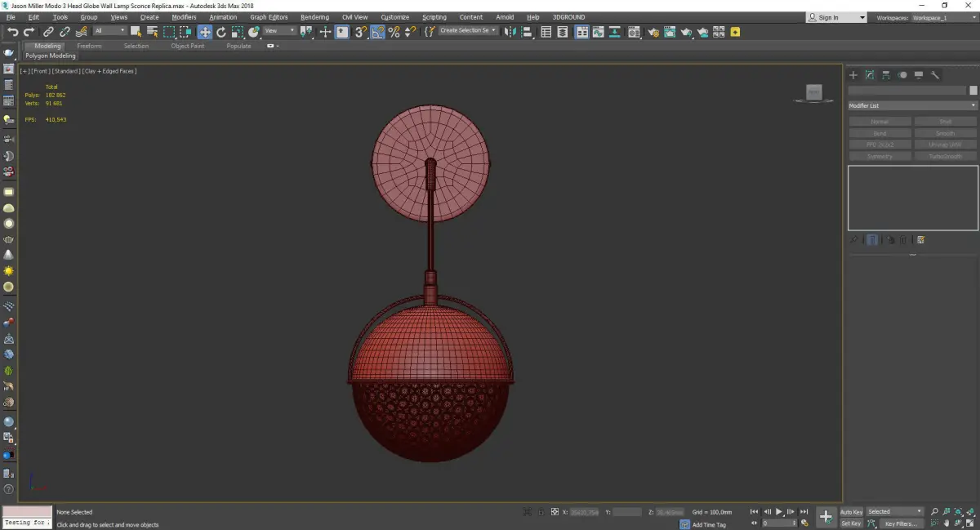Open the Create panel plus icon

[x=853, y=75]
